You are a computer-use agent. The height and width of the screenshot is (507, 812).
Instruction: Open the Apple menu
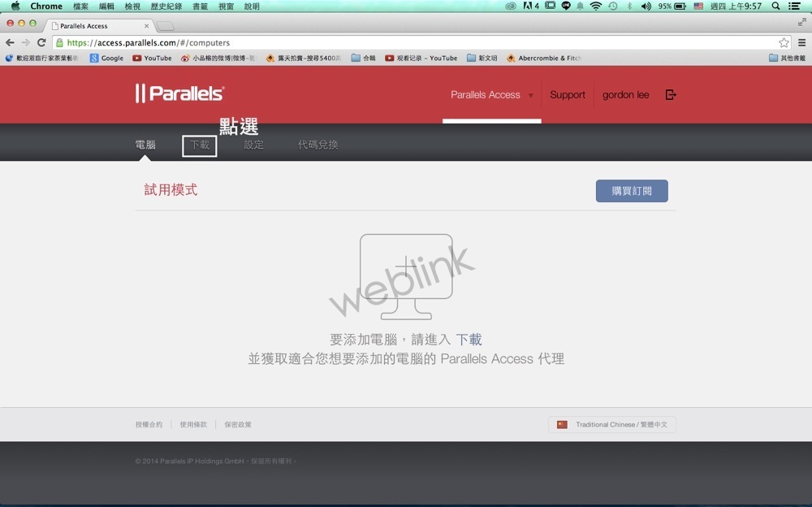tap(15, 6)
